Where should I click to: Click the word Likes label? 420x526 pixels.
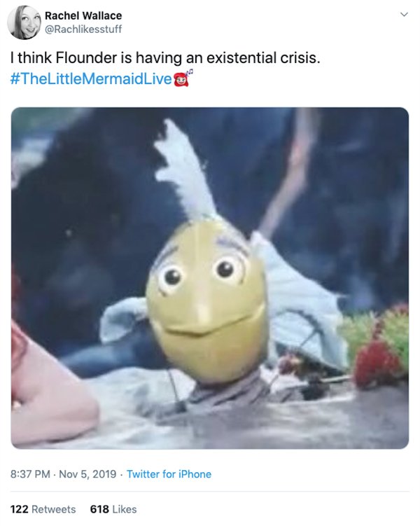coord(125,509)
